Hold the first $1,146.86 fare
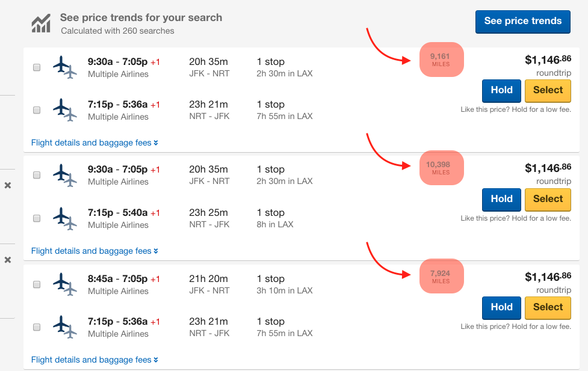The height and width of the screenshot is (371, 588). [501, 91]
